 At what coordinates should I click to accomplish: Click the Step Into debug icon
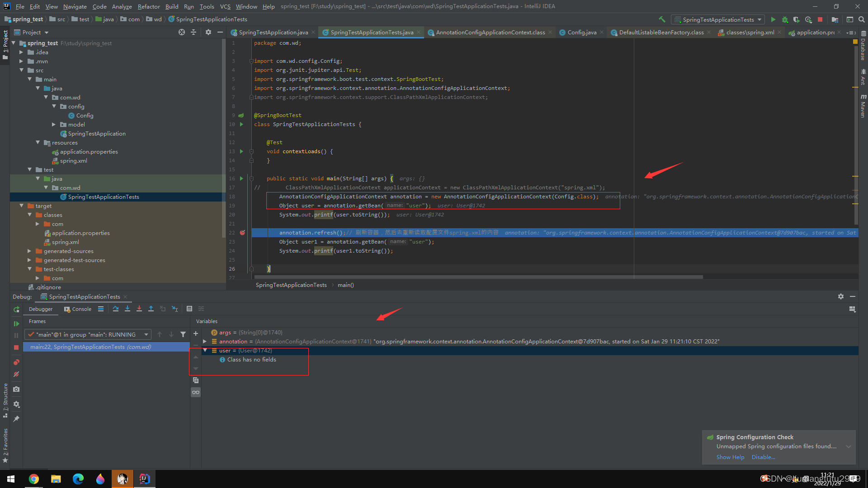[127, 309]
